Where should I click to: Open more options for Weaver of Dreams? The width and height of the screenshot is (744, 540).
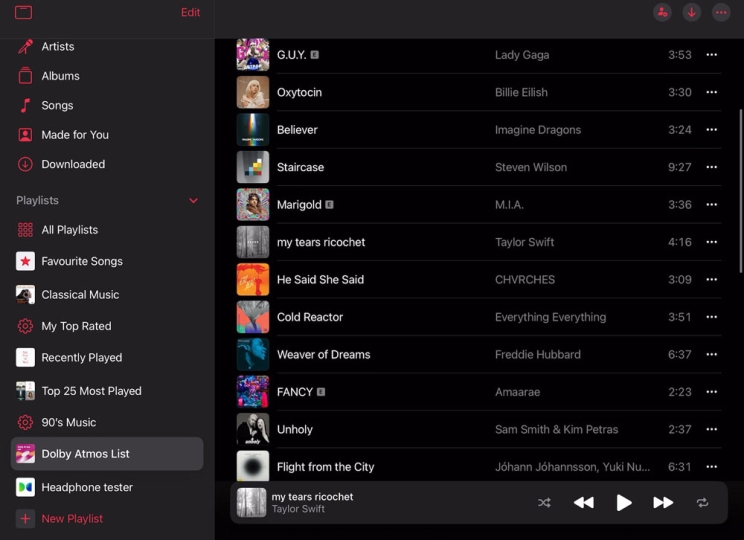(x=711, y=354)
